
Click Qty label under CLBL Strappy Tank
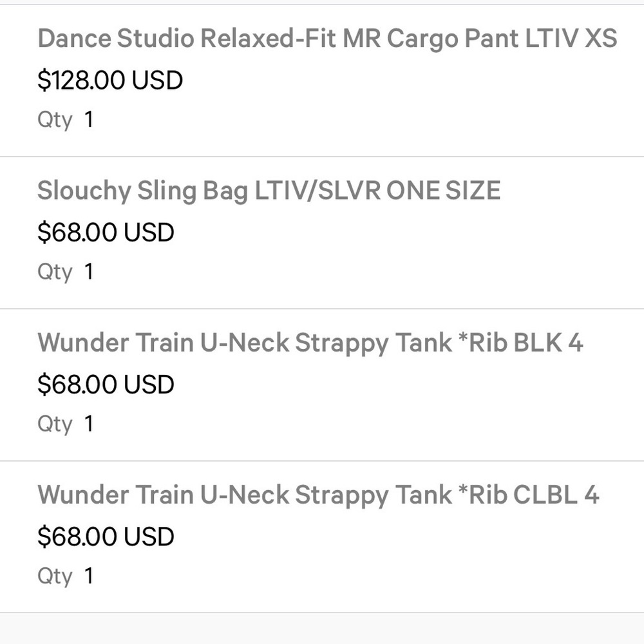[55, 576]
